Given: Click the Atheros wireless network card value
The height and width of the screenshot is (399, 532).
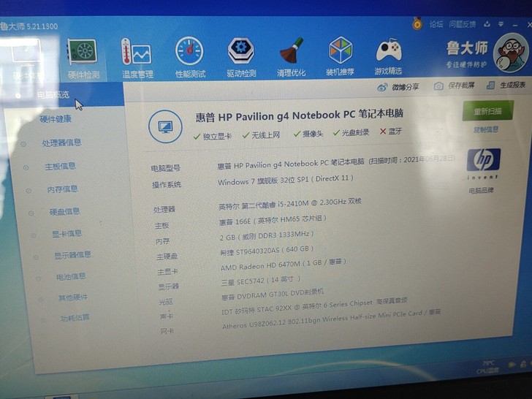Looking at the screenshot, I should [x=332, y=319].
